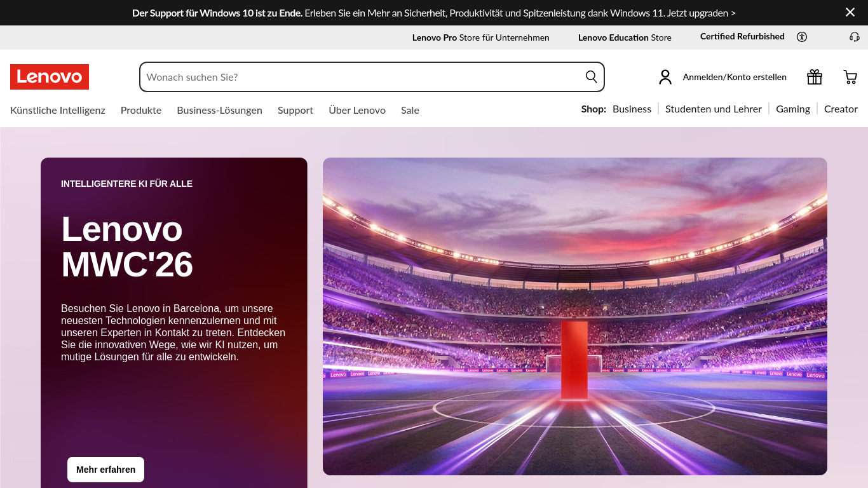Open Anmelden/Konto erstellen
This screenshot has width=868, height=488.
point(735,77)
